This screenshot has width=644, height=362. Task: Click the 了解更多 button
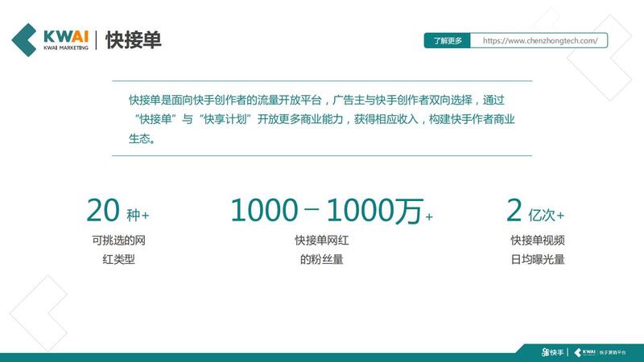[x=447, y=40]
